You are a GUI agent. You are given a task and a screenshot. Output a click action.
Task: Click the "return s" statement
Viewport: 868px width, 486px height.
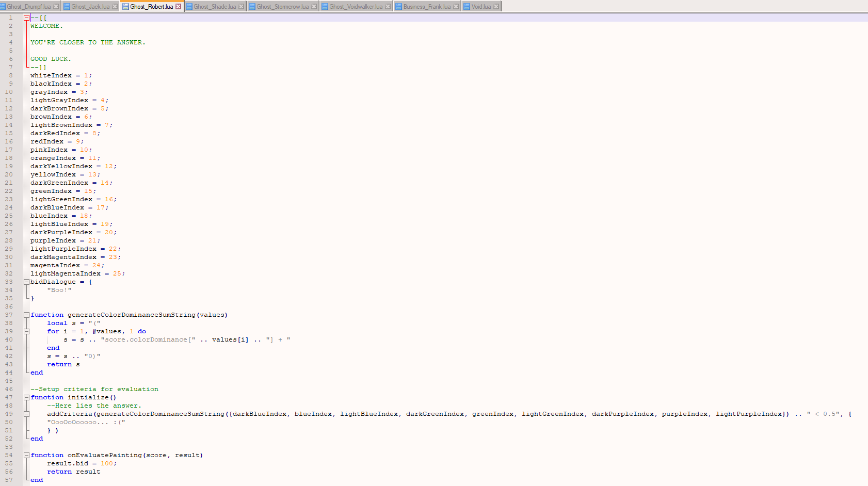coord(63,364)
